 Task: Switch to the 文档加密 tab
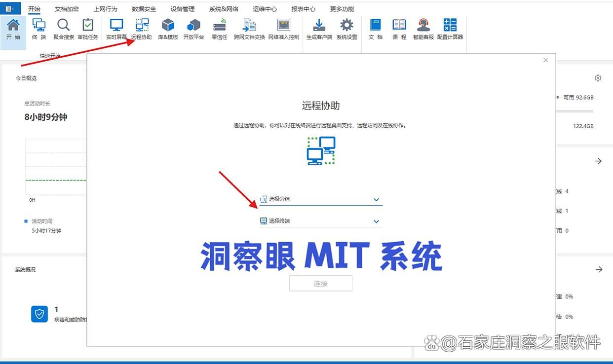(x=67, y=9)
